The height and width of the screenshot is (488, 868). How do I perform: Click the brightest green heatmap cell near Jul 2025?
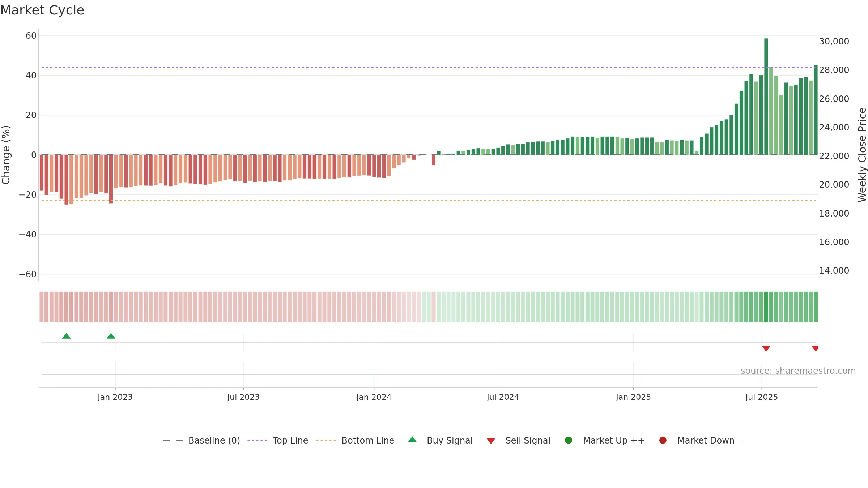pyautogui.click(x=766, y=307)
